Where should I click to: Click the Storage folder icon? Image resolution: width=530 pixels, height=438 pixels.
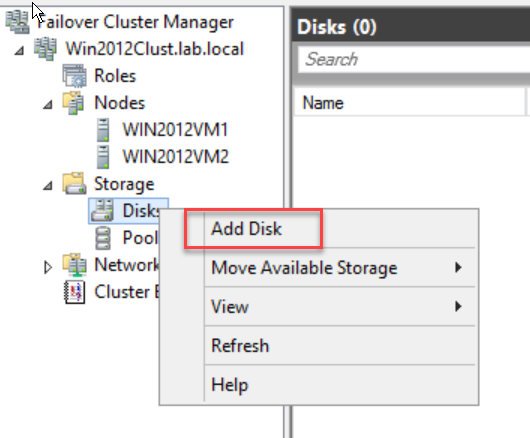tap(74, 184)
